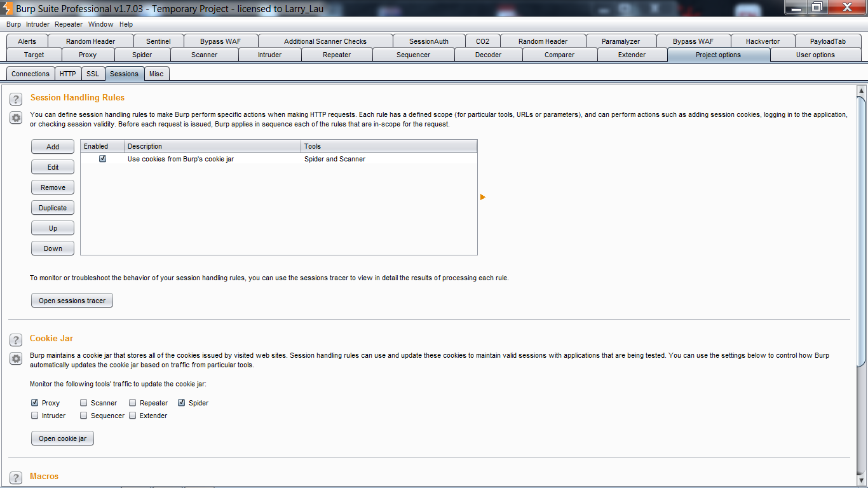Move the rule Up
868x488 pixels.
(x=53, y=228)
